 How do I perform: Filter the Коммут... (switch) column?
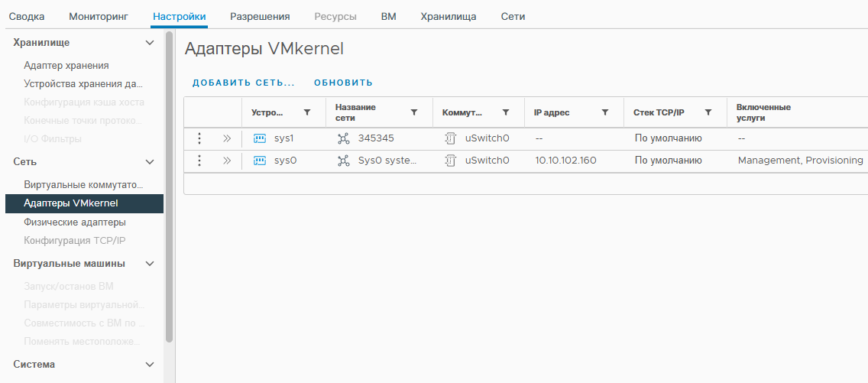tap(505, 112)
